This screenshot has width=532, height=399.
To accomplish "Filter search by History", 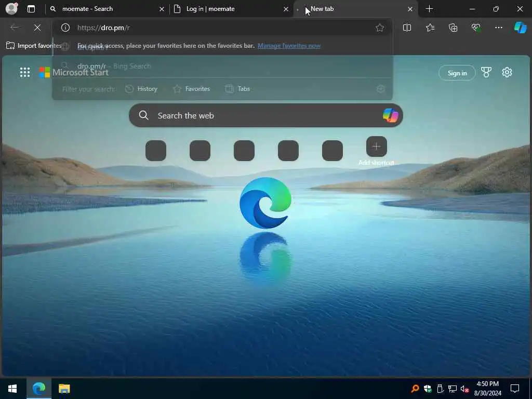I will pos(141,89).
